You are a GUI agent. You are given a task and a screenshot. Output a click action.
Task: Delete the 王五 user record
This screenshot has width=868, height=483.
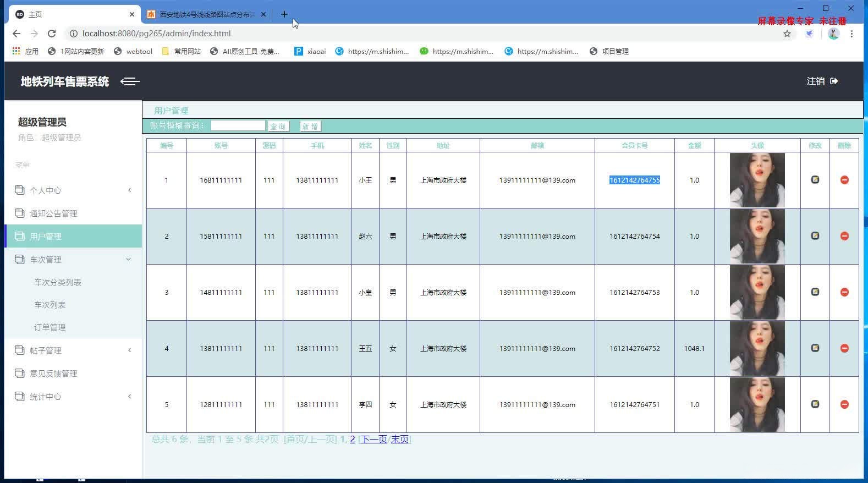[x=844, y=348]
